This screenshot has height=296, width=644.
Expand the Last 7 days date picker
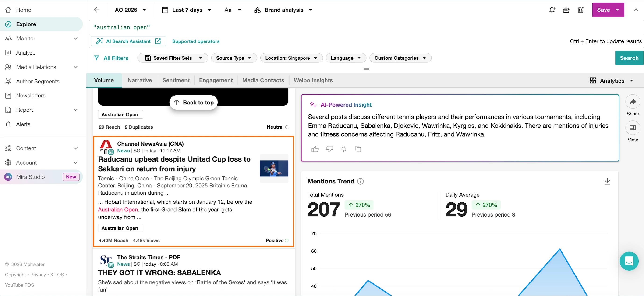tap(187, 10)
